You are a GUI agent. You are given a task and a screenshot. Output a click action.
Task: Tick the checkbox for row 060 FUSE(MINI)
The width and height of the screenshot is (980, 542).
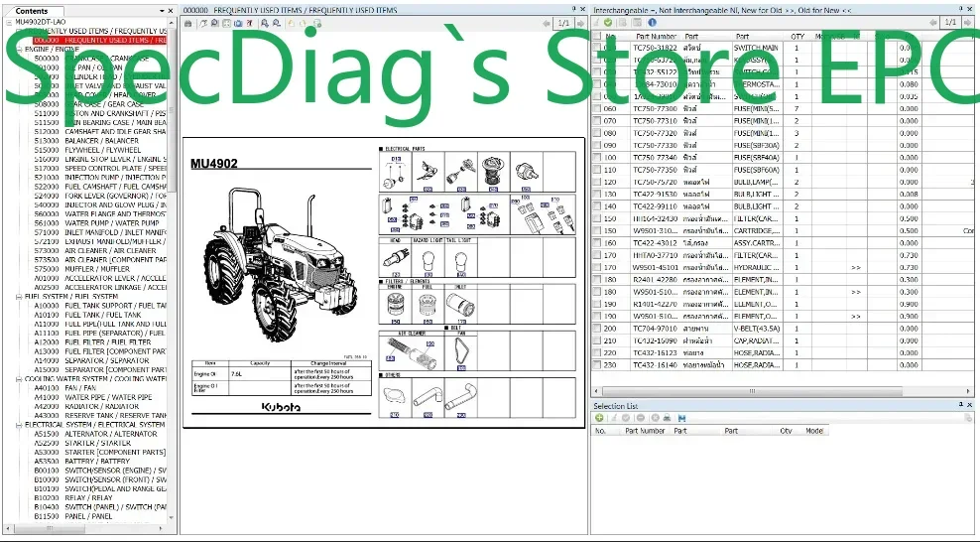point(597,108)
